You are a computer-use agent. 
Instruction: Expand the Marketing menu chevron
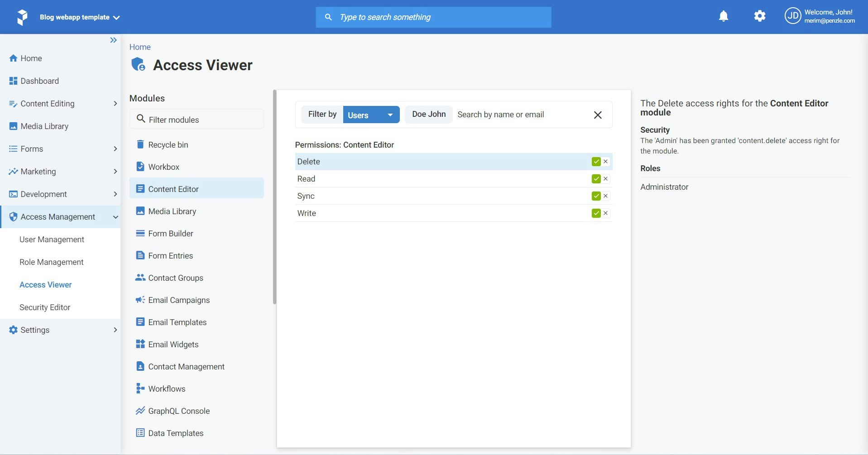point(115,172)
